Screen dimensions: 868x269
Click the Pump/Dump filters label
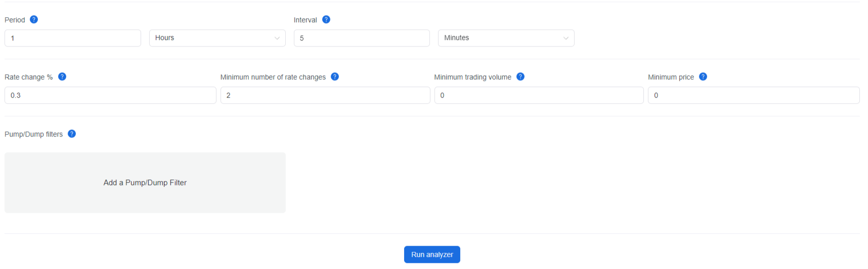click(34, 134)
